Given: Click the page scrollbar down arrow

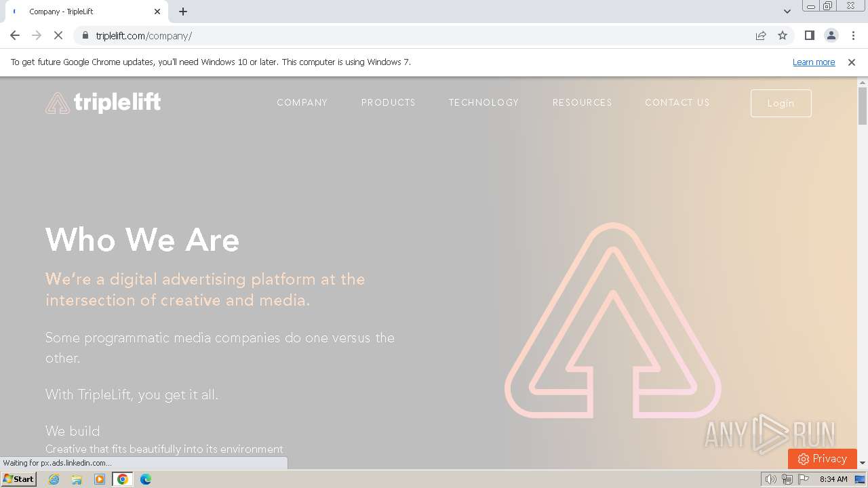Looking at the screenshot, I should coord(863,463).
